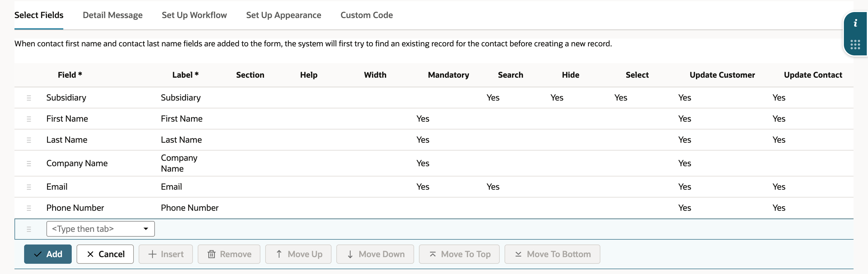Grab the Phone Number row drag handle
The height and width of the screenshot is (274, 868).
pyautogui.click(x=29, y=208)
